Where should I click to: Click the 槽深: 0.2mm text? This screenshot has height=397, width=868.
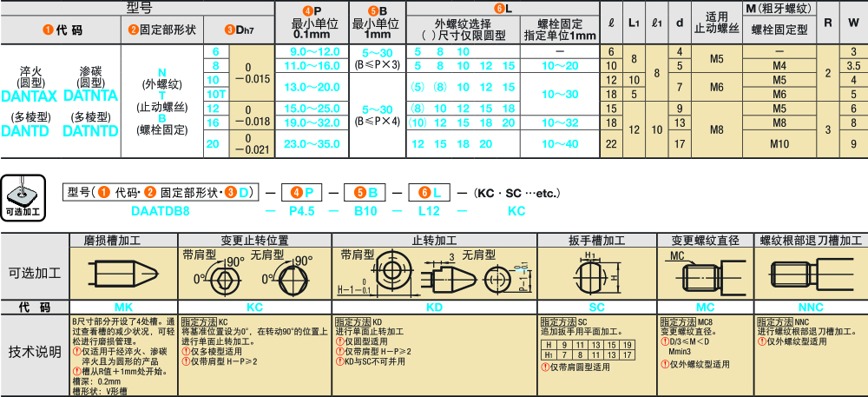[96, 381]
